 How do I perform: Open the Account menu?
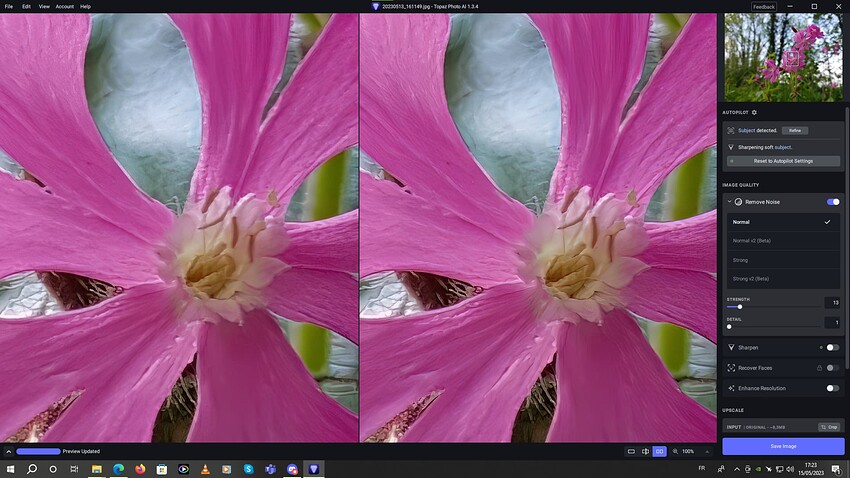point(65,7)
